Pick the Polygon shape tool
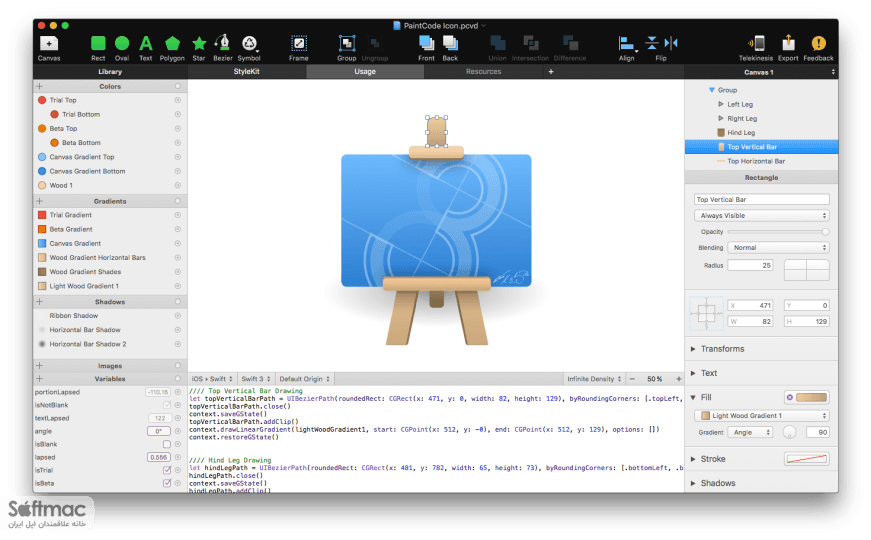The image size is (871, 540). [172, 47]
